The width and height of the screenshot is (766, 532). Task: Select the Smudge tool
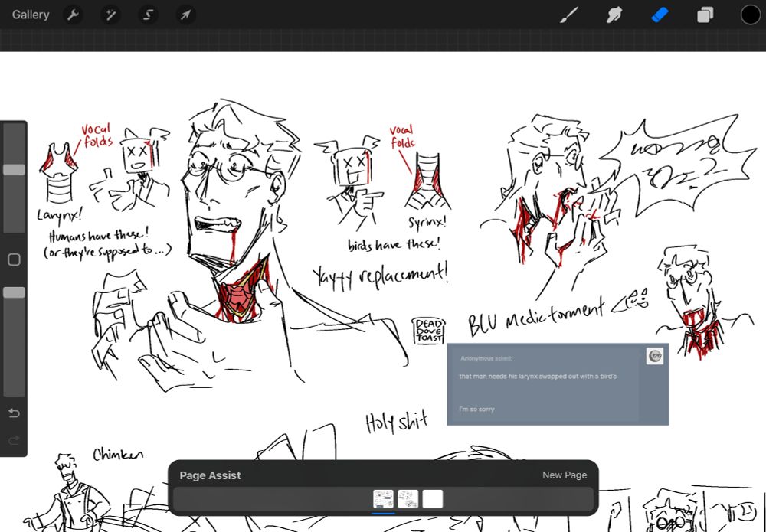pyautogui.click(x=614, y=15)
